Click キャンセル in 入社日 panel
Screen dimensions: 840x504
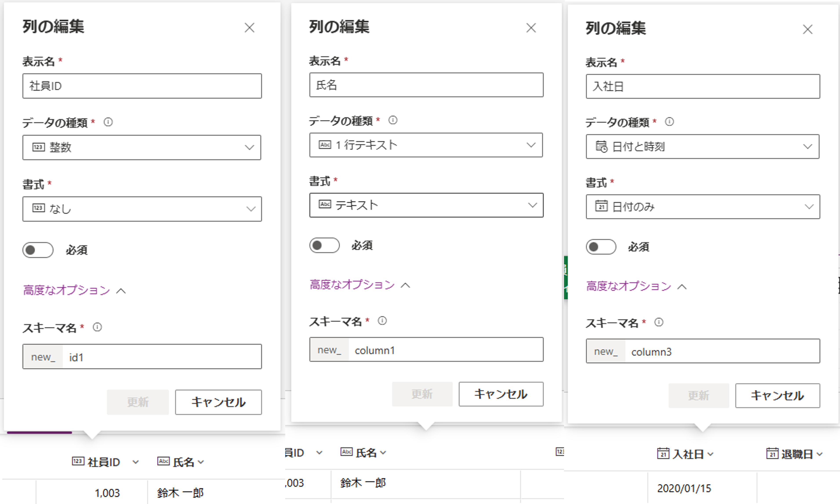778,396
